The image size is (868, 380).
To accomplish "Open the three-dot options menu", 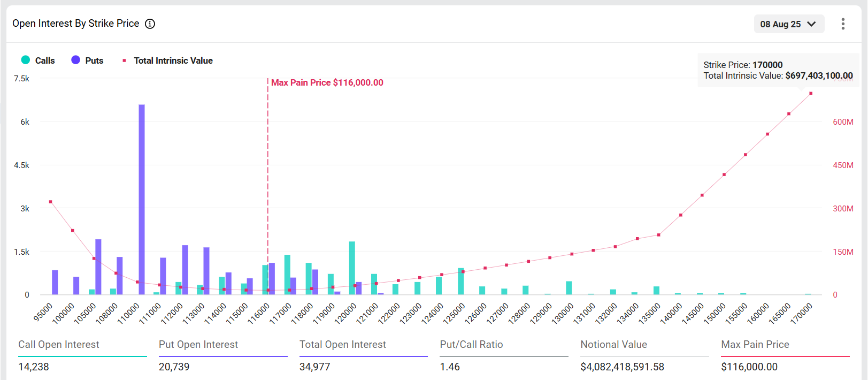I will 843,24.
